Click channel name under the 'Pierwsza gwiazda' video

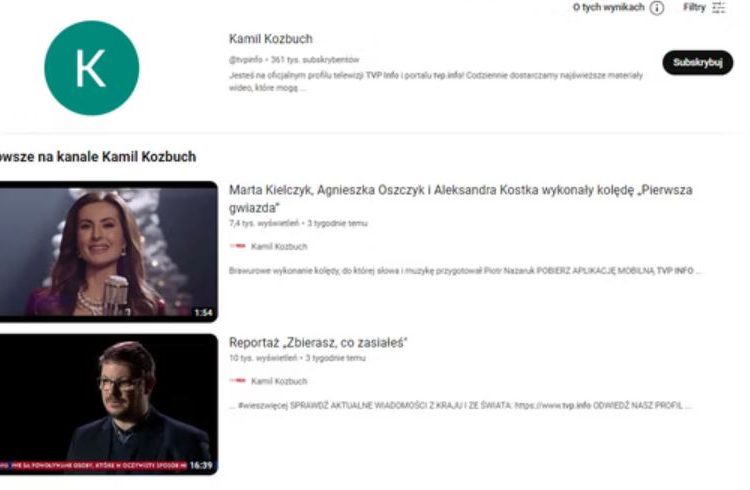click(279, 246)
